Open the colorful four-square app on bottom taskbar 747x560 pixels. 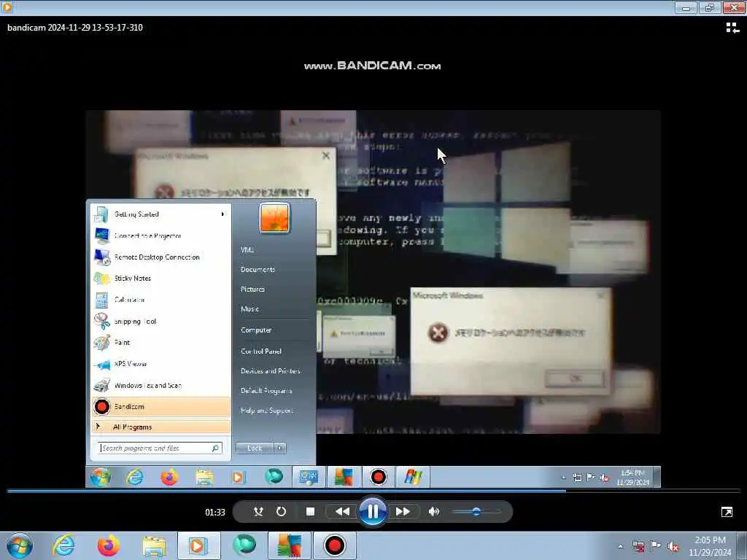click(x=289, y=545)
